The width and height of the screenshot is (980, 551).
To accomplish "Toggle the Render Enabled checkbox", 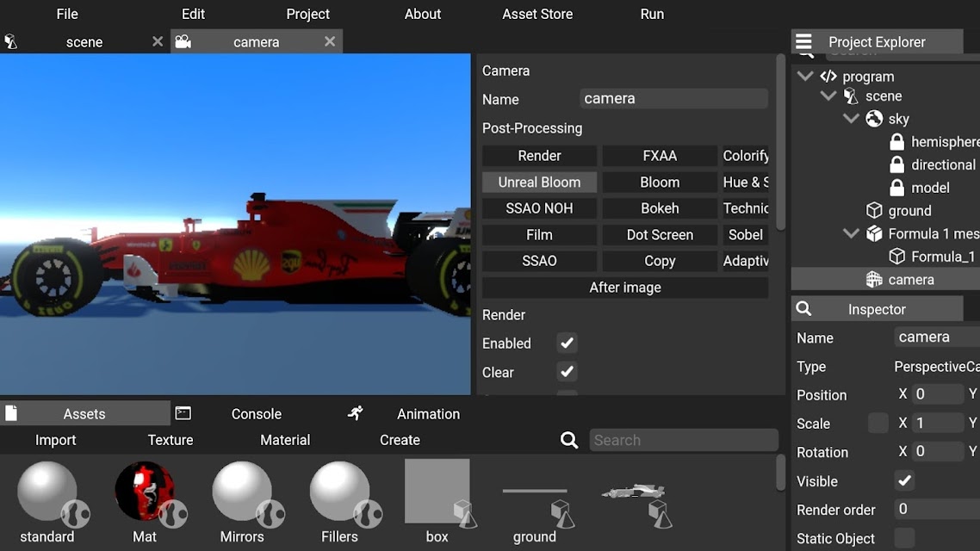I will [x=567, y=343].
